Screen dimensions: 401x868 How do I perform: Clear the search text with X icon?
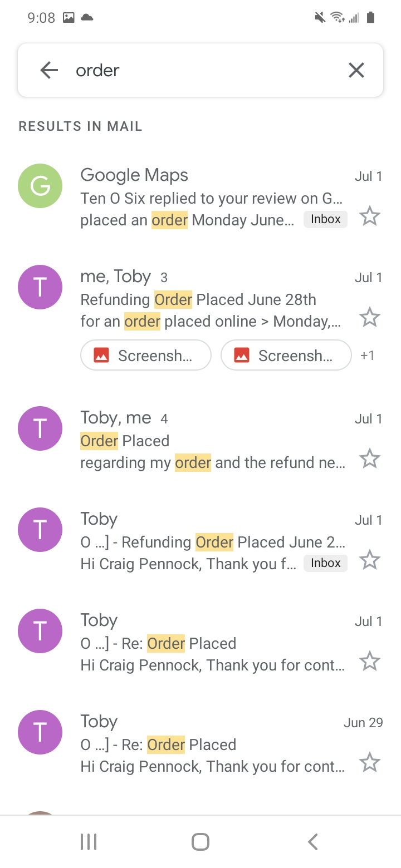pyautogui.click(x=356, y=70)
